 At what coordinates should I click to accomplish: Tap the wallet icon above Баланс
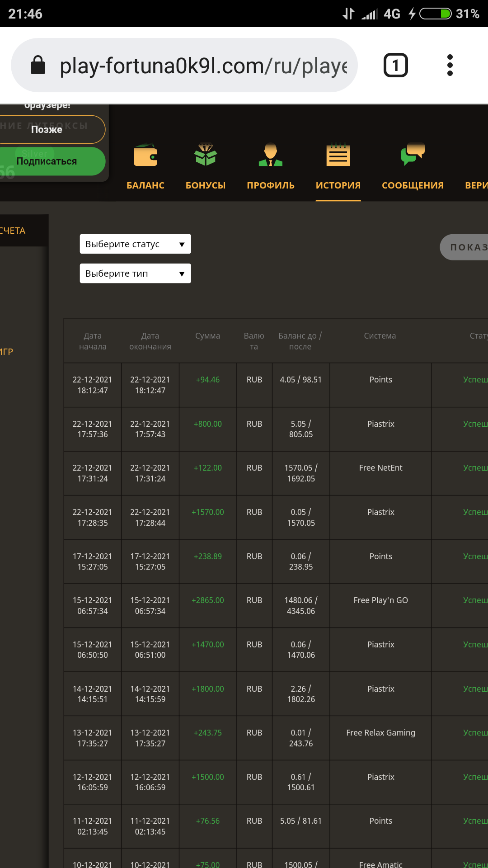(145, 156)
